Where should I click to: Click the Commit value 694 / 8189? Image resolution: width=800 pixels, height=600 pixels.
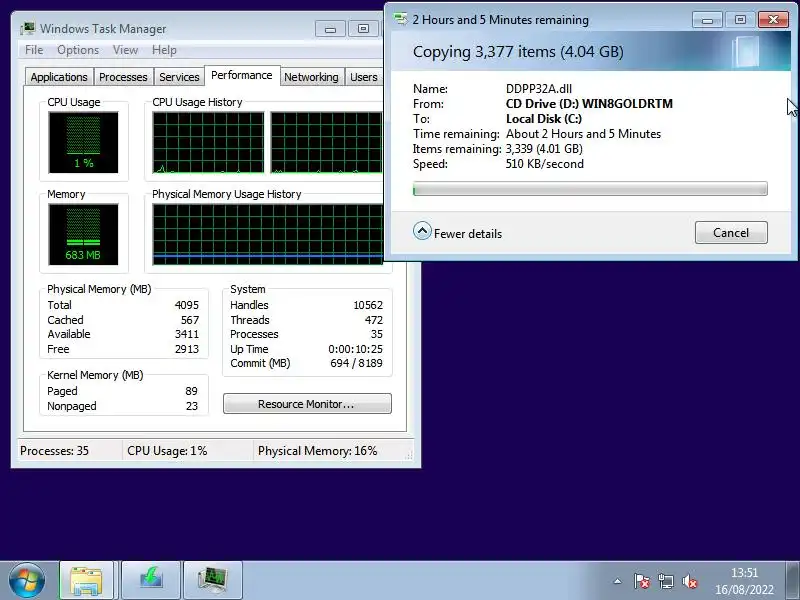tap(357, 363)
